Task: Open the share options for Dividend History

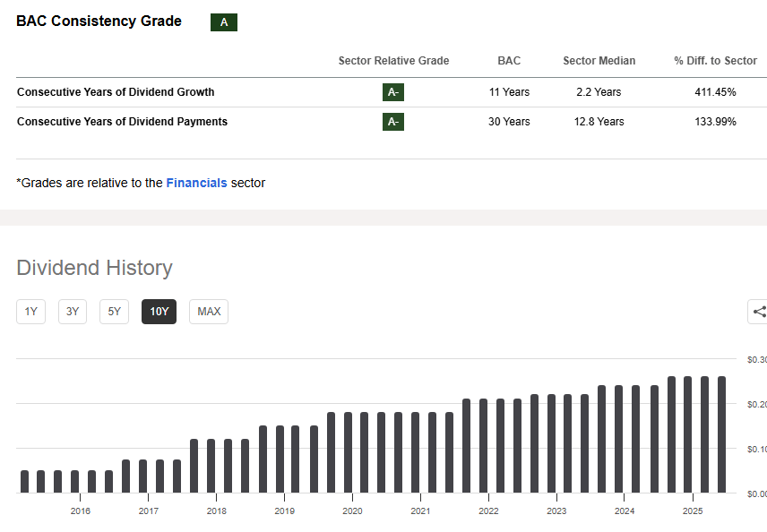Action: (758, 312)
